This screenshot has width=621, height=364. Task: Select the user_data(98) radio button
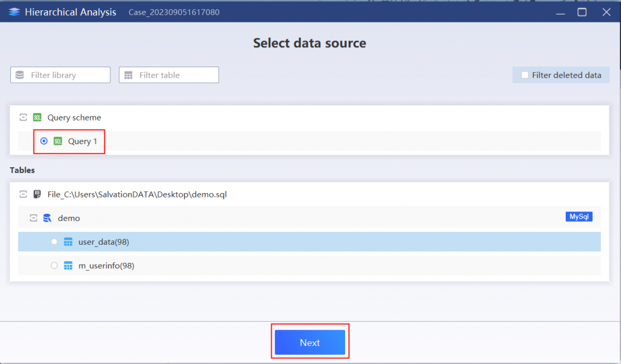click(54, 242)
